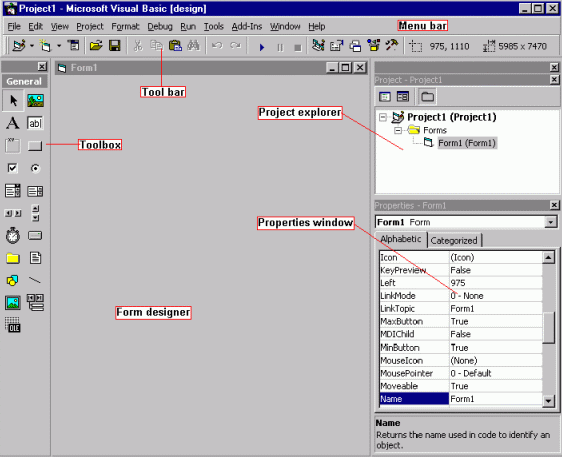Select the ComboBox tool

[x=13, y=191]
